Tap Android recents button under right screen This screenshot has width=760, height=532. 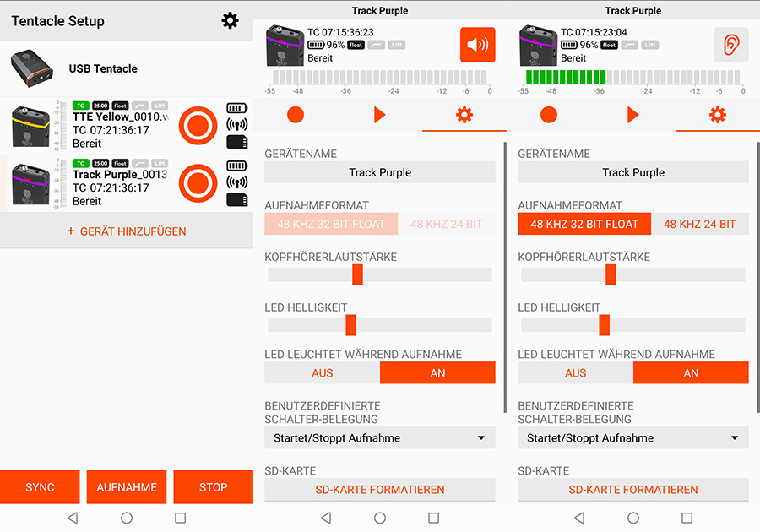[687, 518]
